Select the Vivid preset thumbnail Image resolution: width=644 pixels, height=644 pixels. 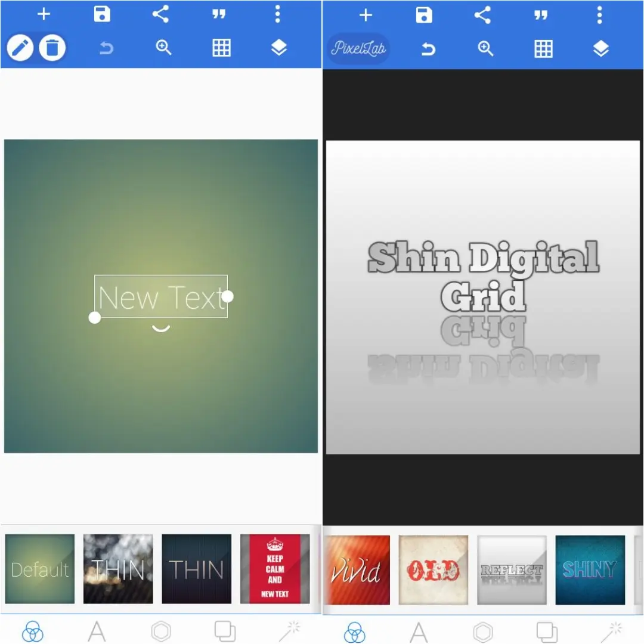[x=357, y=570]
